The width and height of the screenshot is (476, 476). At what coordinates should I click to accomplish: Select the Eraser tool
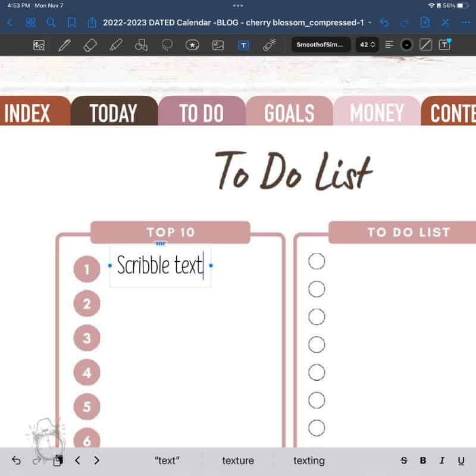pos(90,45)
